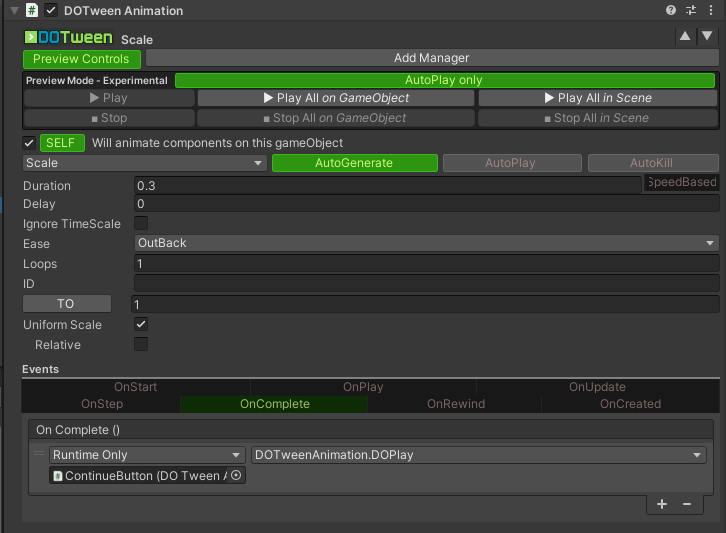
Task: Select the OnStart event tab
Action: click(136, 387)
